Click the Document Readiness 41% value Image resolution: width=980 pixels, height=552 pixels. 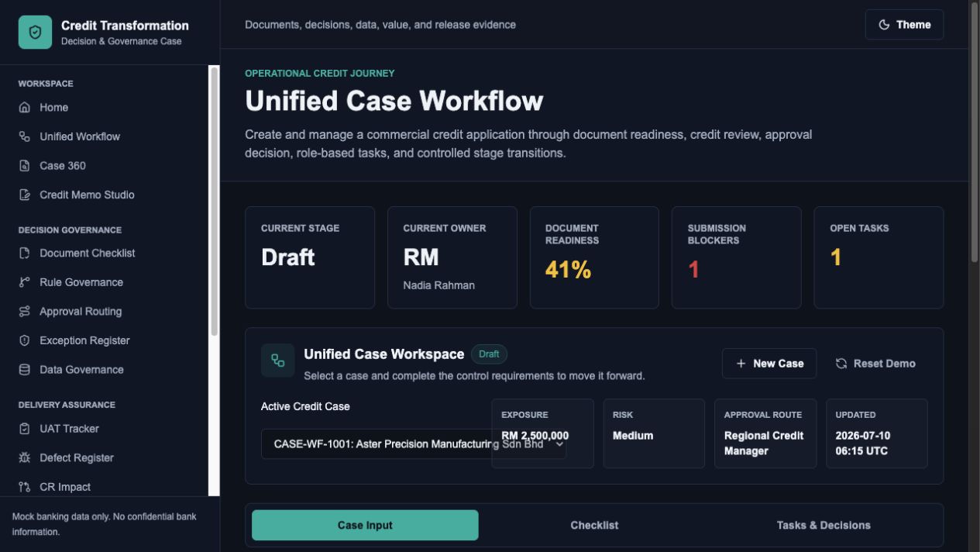(x=568, y=270)
